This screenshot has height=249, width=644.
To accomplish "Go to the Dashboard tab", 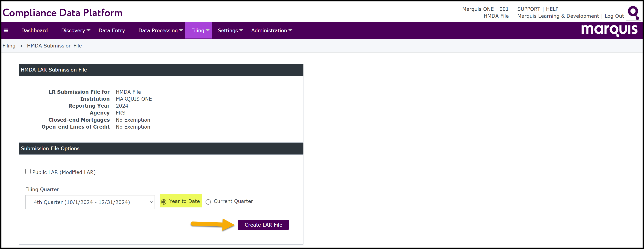I will (x=34, y=31).
